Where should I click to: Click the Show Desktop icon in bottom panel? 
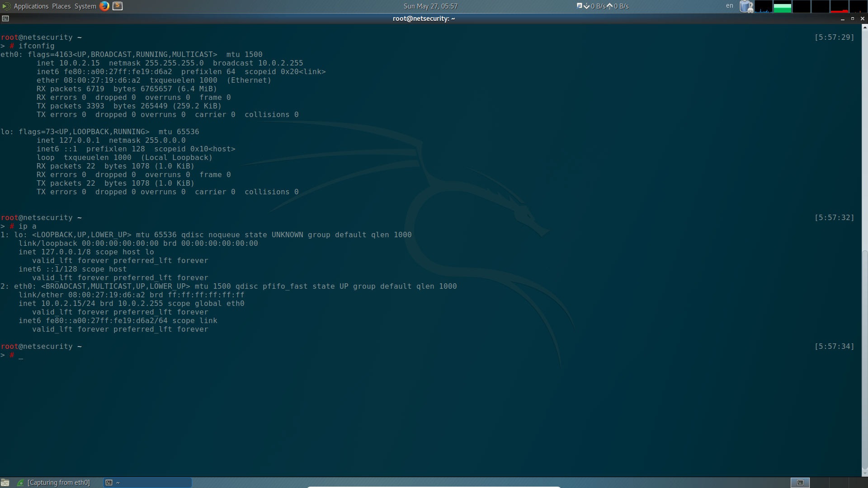point(5,483)
